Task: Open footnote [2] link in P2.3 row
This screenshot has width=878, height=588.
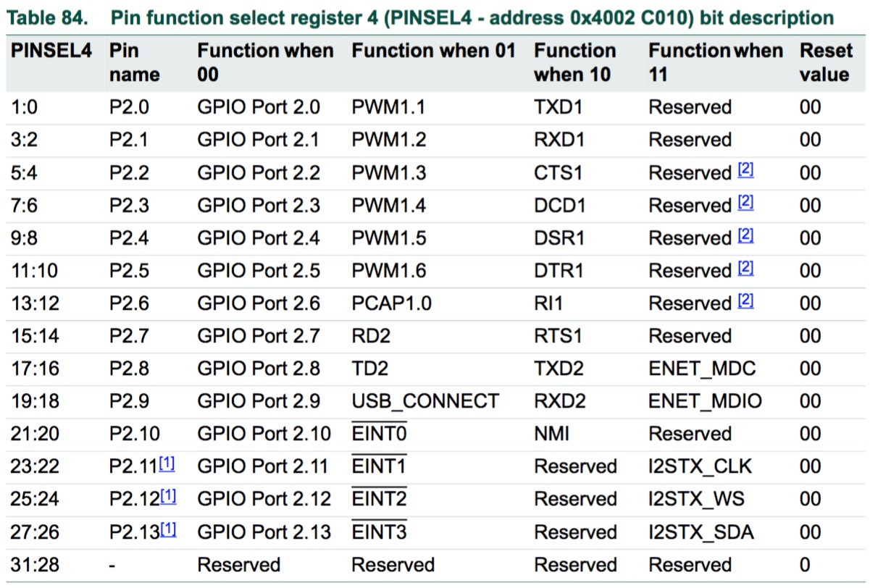Action: coord(746,203)
